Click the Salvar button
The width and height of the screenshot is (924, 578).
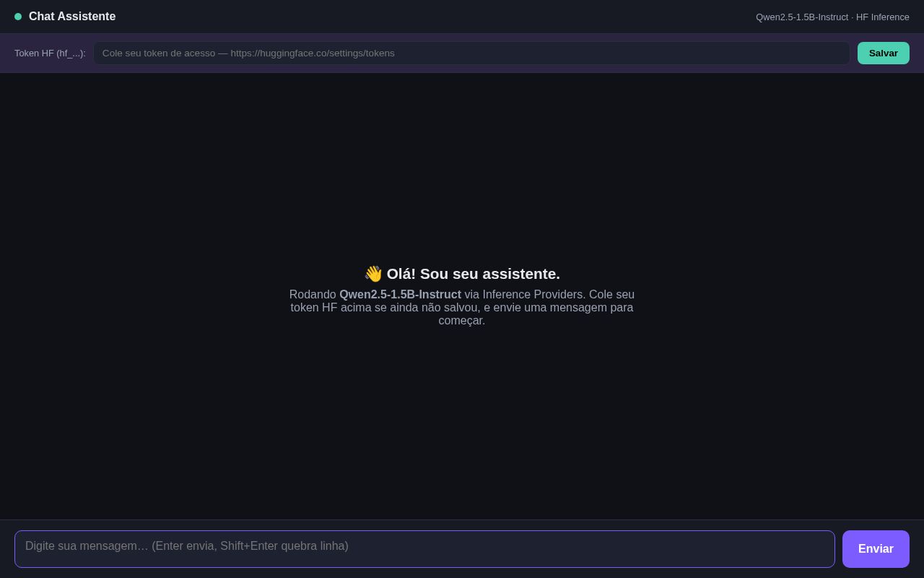tap(884, 53)
